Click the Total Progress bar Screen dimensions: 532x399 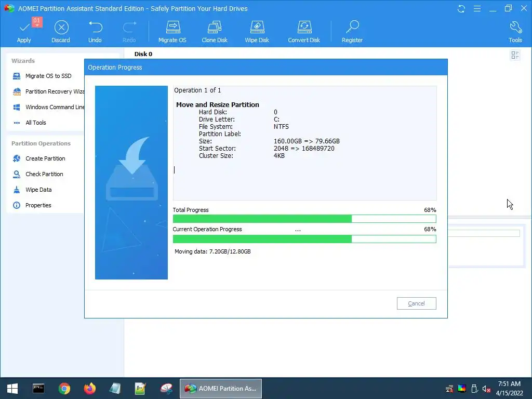point(304,219)
